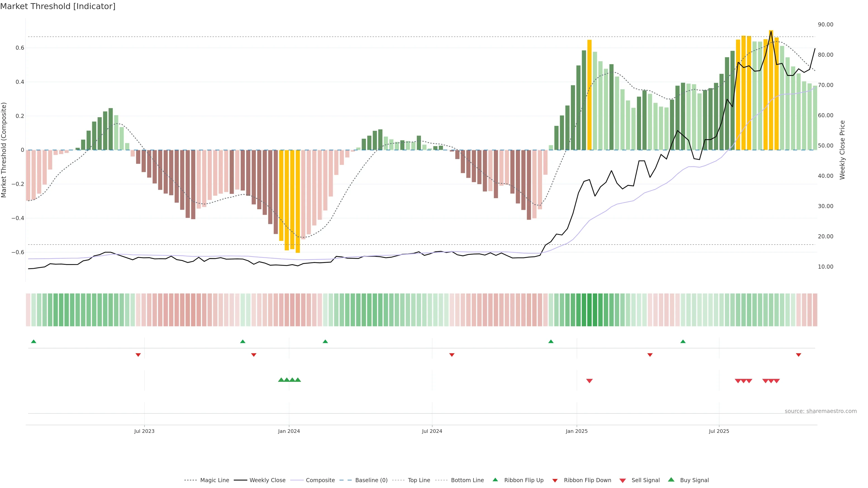This screenshot has height=488, width=868.
Task: Click the Jul 2023 x-axis label
Action: pos(144,431)
